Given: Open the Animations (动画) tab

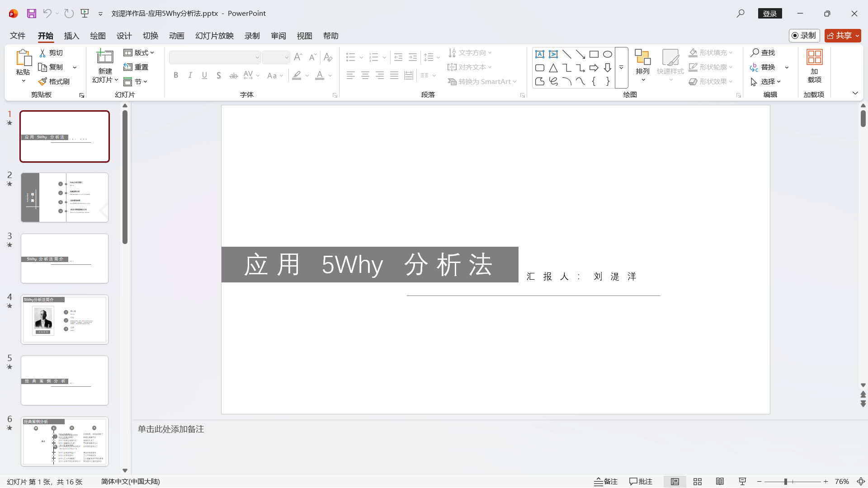Looking at the screenshot, I should pyautogui.click(x=176, y=36).
